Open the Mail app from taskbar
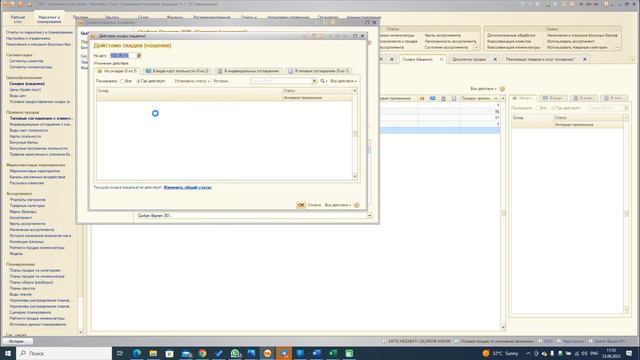The width and height of the screenshot is (640, 360). pos(186,353)
